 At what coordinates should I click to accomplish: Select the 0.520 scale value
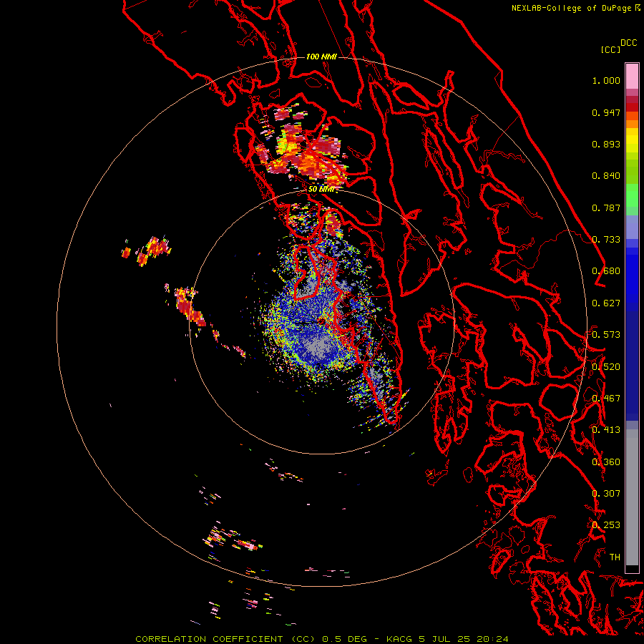tap(606, 367)
